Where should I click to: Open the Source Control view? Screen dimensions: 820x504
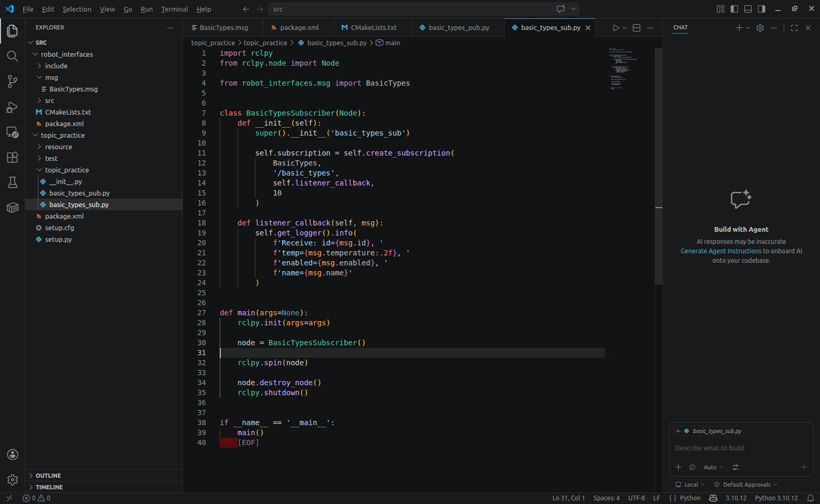(13, 81)
